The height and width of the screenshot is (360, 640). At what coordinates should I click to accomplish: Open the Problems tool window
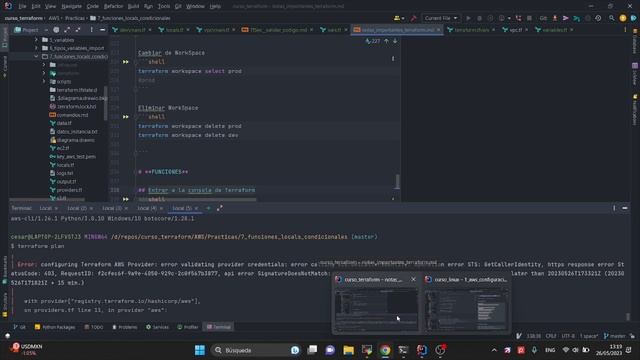point(125,327)
